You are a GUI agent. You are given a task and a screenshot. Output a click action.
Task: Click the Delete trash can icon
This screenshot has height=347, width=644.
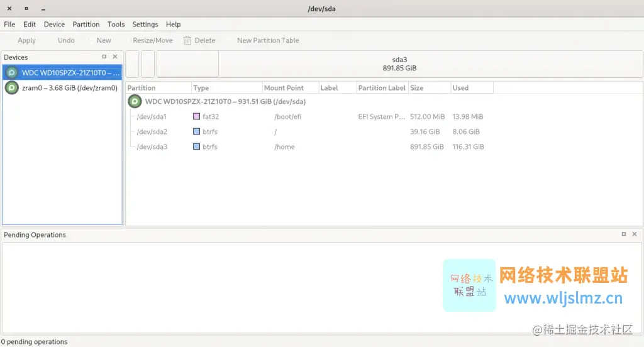187,40
